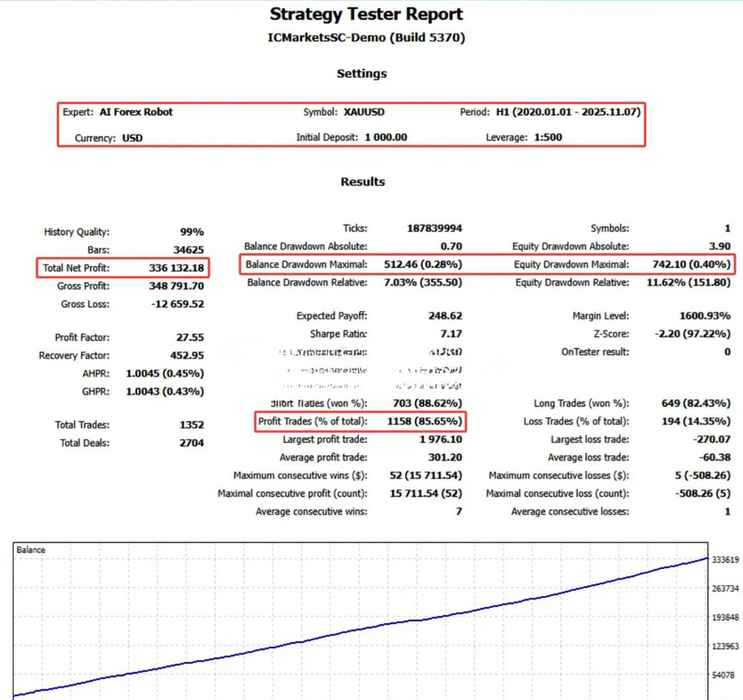
Task: Select the chart axis value 333619
Action: tap(725, 560)
